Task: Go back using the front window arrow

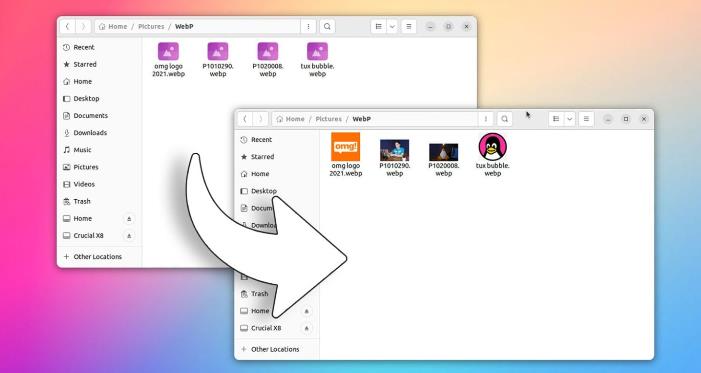Action: 245,119
